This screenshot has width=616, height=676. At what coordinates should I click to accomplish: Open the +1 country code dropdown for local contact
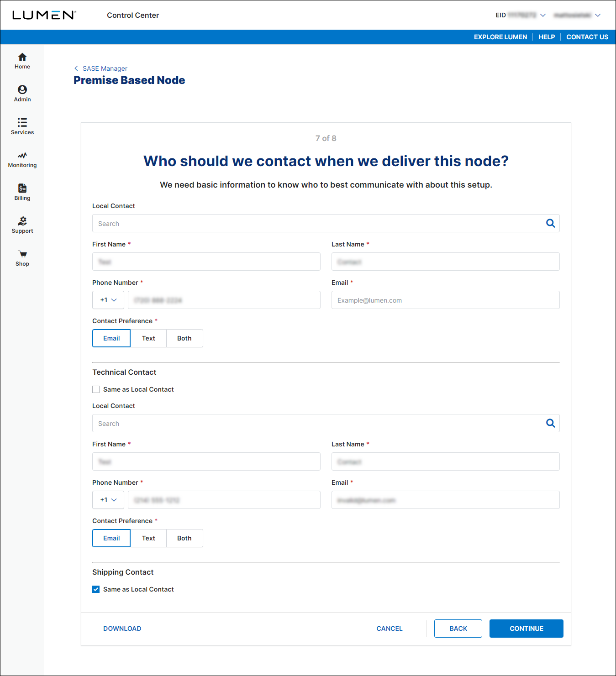point(108,300)
